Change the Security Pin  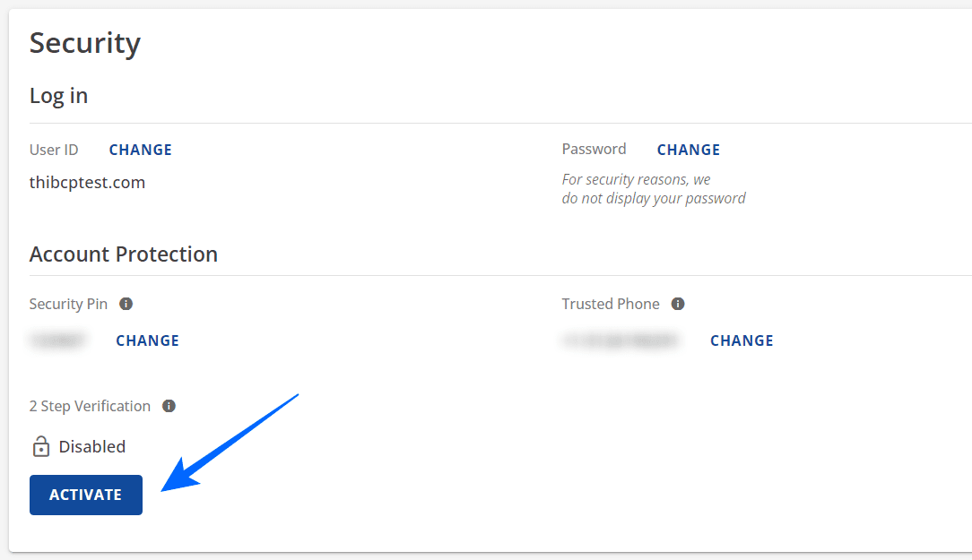coord(147,340)
